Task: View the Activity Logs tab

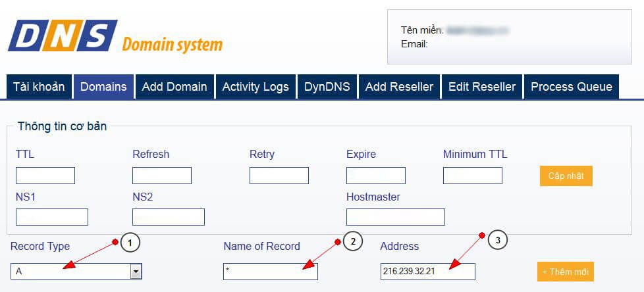Action: (255, 87)
